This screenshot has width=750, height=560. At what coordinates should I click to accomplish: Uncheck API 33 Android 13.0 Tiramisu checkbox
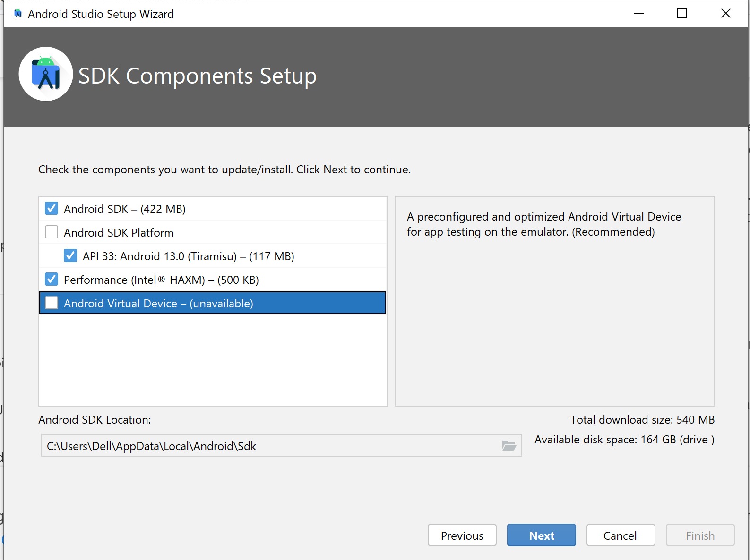[70, 255]
